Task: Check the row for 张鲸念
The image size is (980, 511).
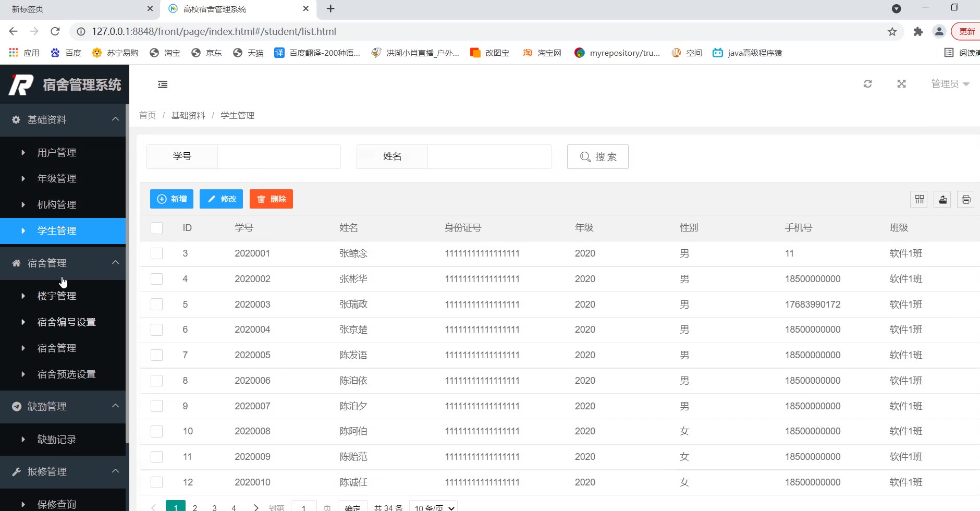Action: click(156, 253)
